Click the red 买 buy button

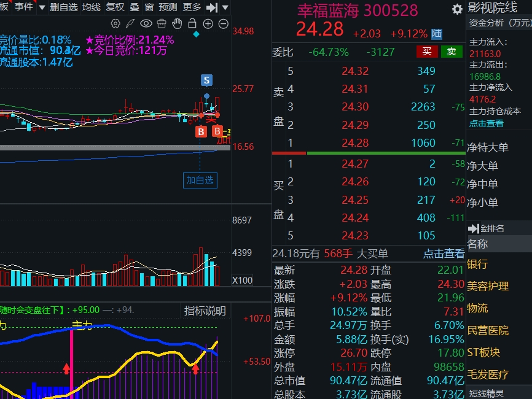tap(427, 52)
